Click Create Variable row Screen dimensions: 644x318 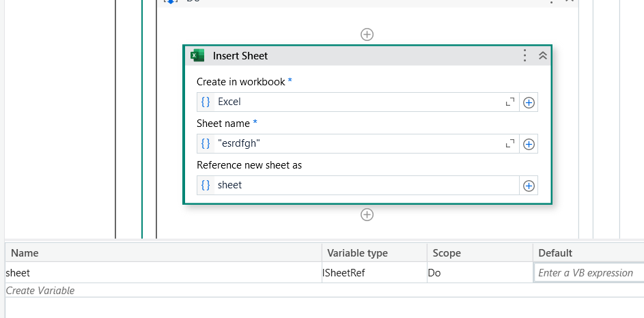[41, 291]
